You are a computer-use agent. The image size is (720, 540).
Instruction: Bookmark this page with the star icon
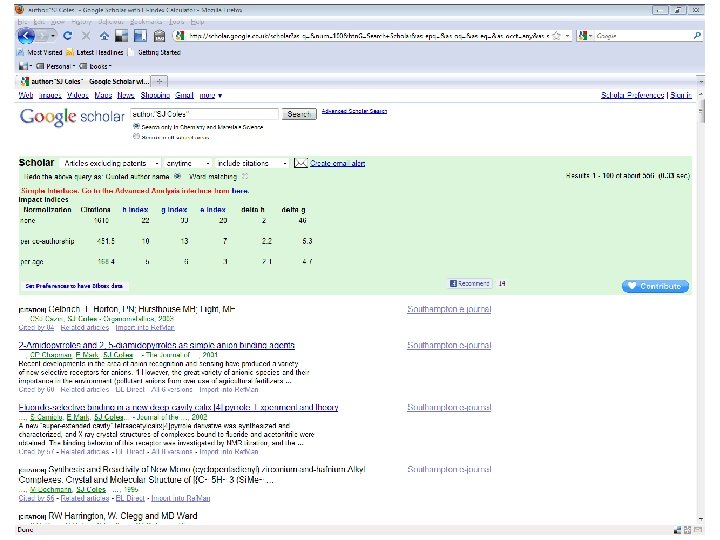[x=557, y=35]
